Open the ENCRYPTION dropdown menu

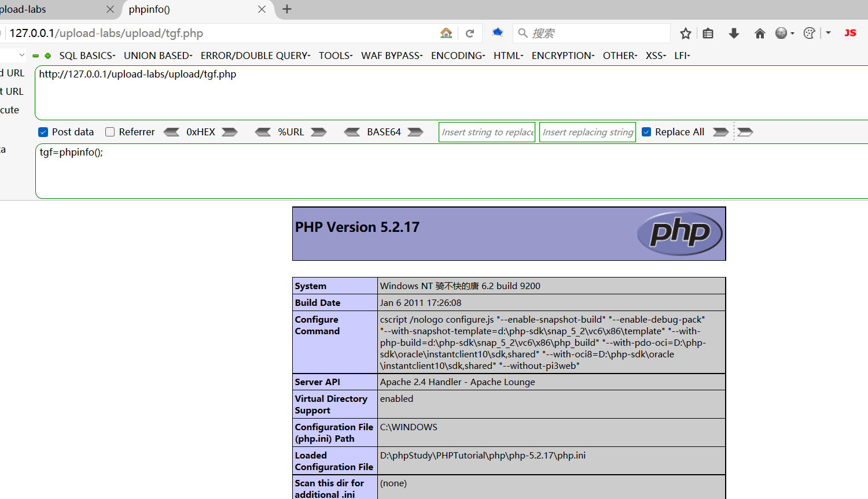tap(563, 56)
